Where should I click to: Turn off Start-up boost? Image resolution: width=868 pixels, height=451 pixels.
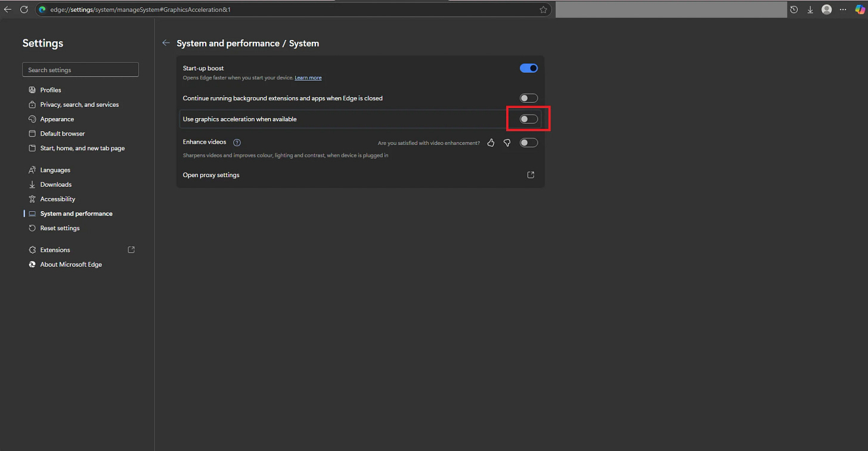click(x=528, y=68)
